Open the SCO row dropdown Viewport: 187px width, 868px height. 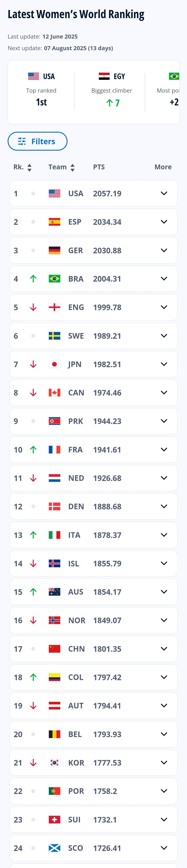tap(164, 848)
